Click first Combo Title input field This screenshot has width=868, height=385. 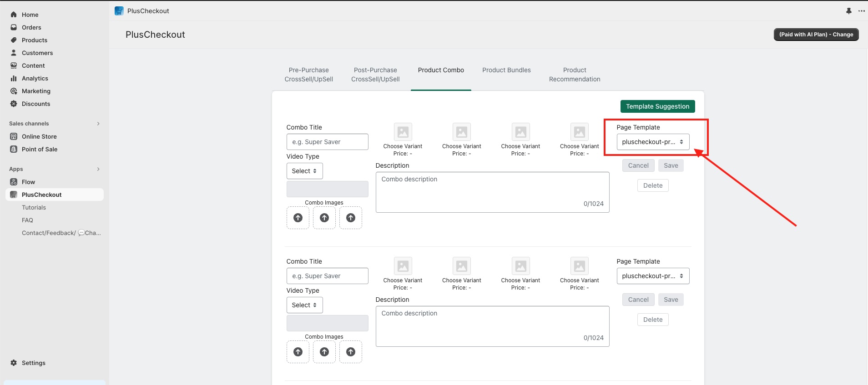[x=327, y=142]
